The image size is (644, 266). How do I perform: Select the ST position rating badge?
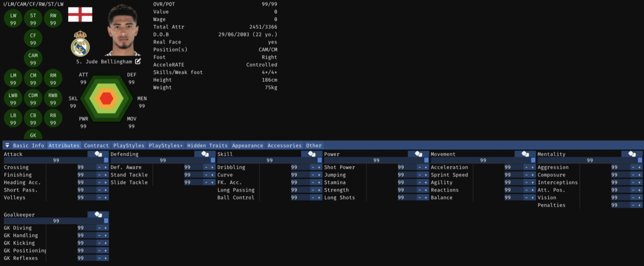pyautogui.click(x=33, y=19)
